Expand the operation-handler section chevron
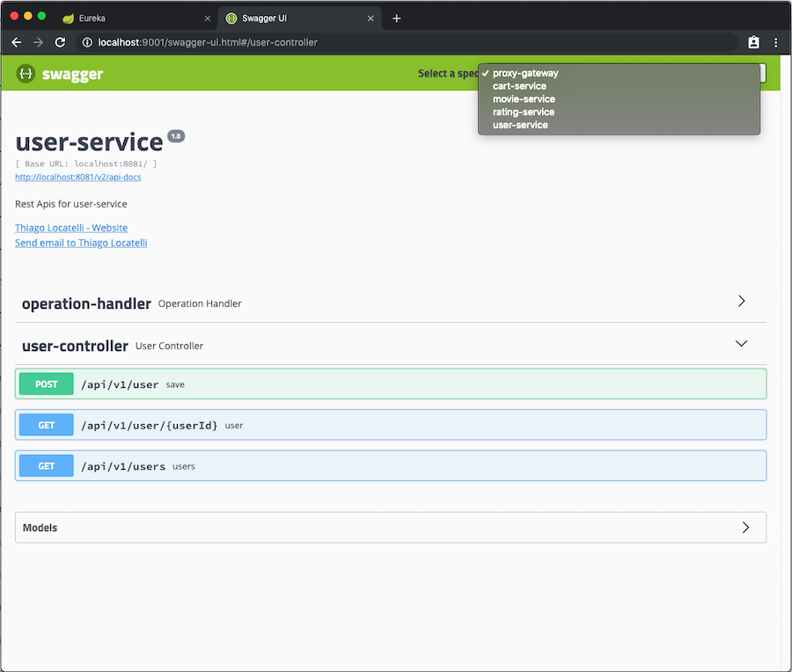 click(x=741, y=302)
